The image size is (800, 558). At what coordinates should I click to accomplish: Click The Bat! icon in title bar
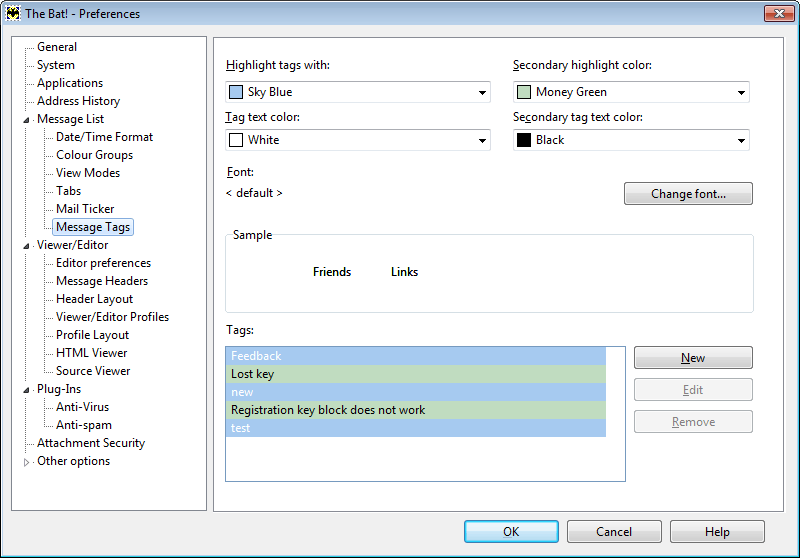tap(13, 13)
